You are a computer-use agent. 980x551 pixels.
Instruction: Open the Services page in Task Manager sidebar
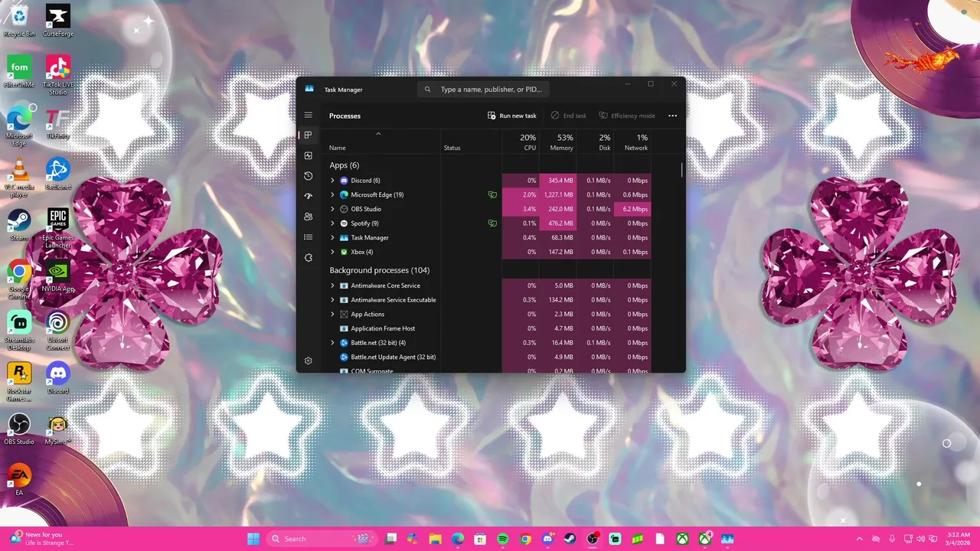click(x=309, y=258)
